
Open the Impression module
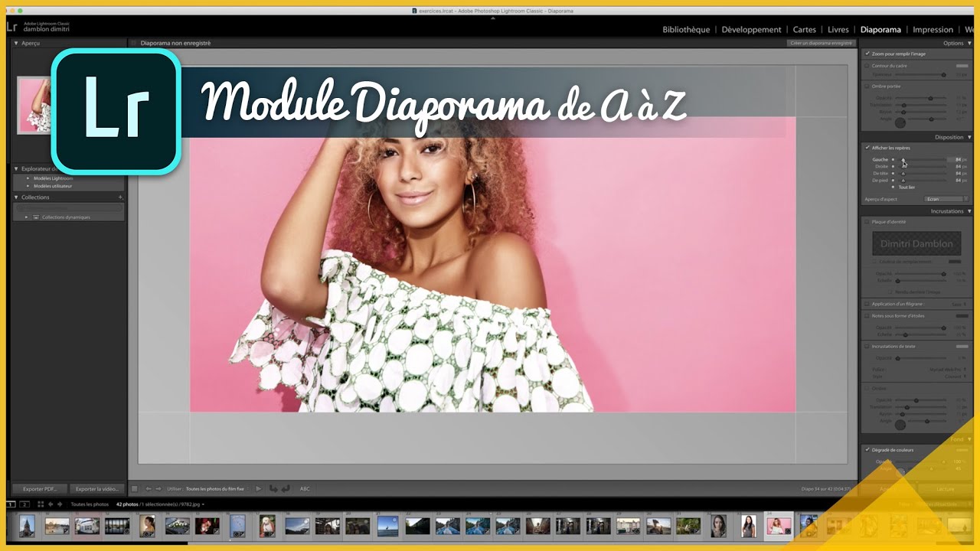click(x=933, y=30)
